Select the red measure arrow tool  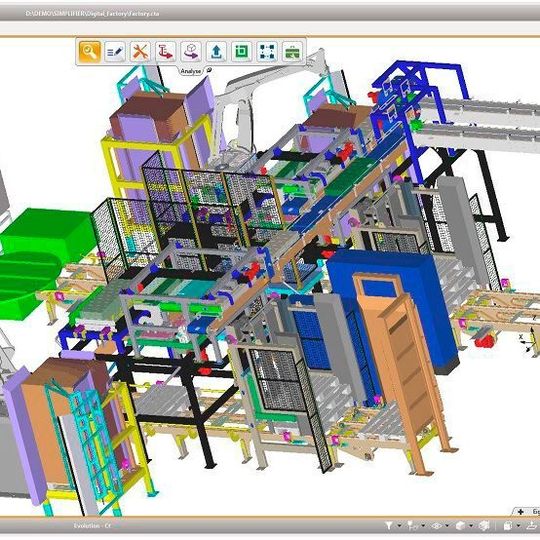point(165,52)
